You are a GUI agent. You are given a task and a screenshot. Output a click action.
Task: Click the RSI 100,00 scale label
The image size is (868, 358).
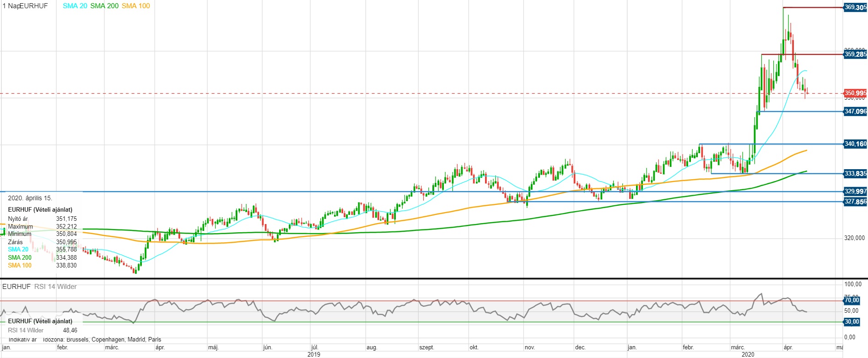click(853, 284)
